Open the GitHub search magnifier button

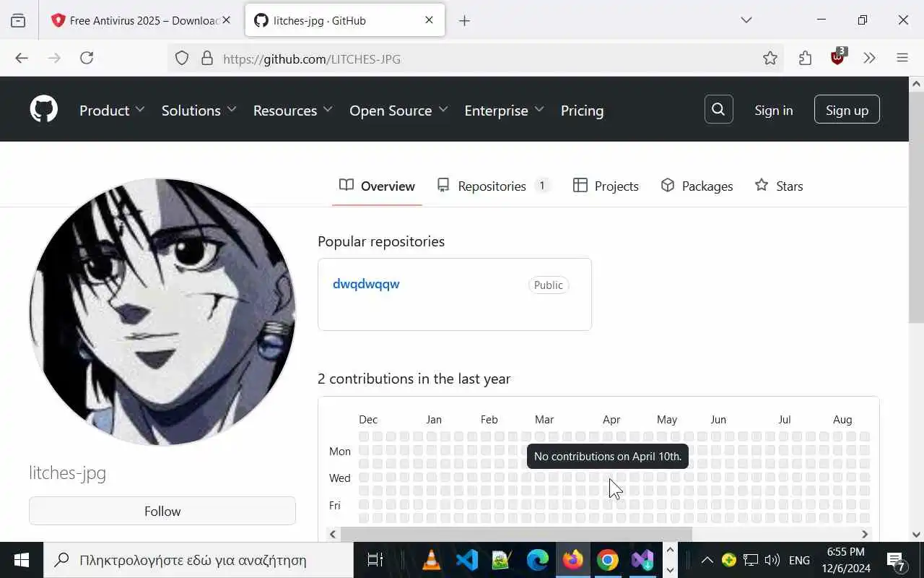(718, 109)
